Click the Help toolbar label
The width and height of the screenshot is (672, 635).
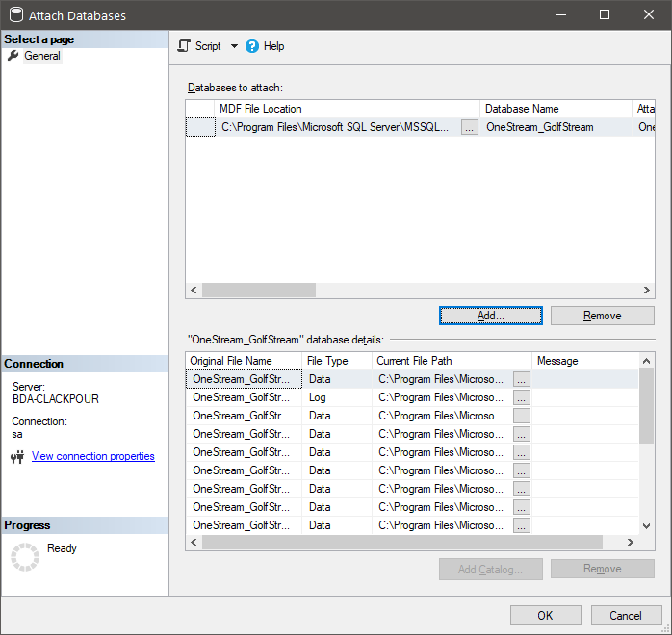(x=273, y=46)
